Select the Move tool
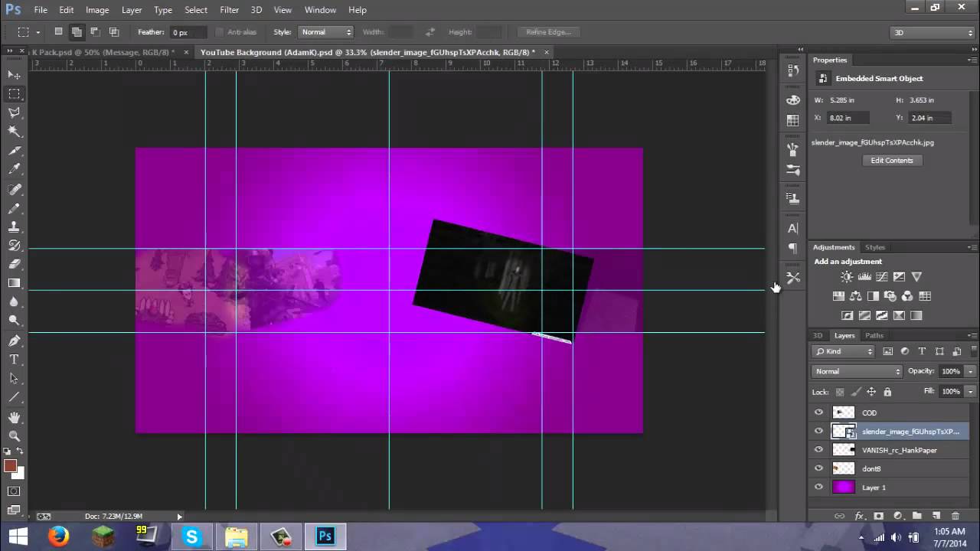This screenshot has width=980, height=551. (x=15, y=74)
